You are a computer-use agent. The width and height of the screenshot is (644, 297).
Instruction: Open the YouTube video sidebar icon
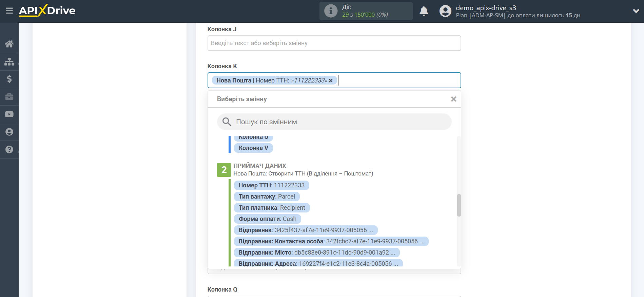(x=9, y=114)
